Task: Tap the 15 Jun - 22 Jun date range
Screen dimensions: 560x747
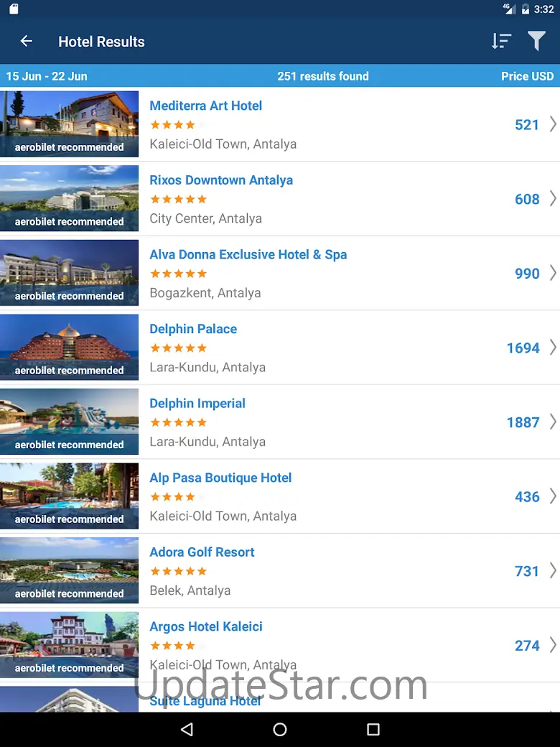Action: [x=47, y=76]
